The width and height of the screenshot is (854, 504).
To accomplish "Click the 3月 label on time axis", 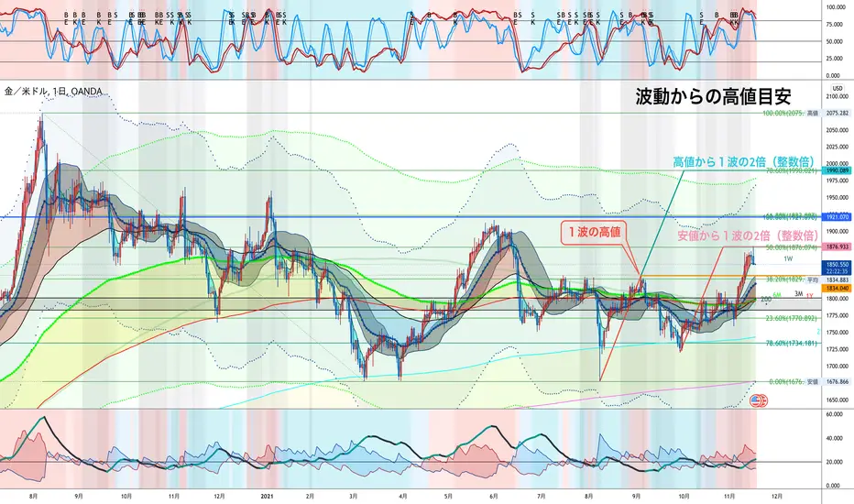I will tap(354, 497).
